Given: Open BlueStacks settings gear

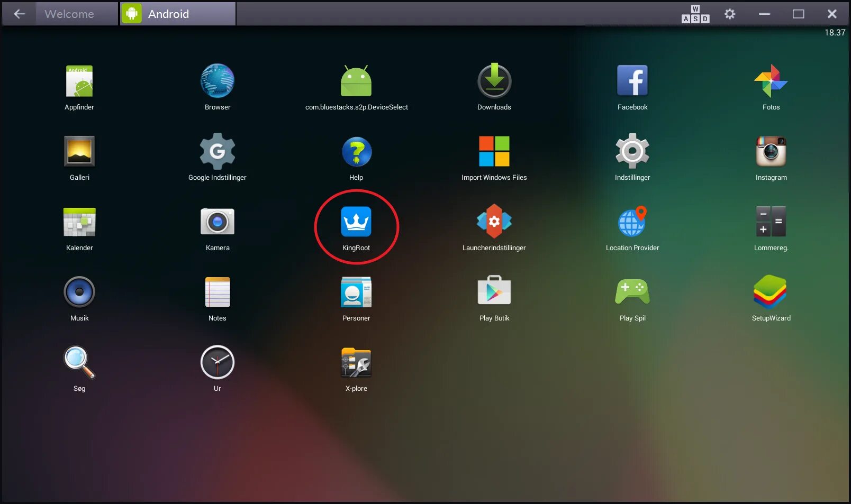Looking at the screenshot, I should coord(730,14).
